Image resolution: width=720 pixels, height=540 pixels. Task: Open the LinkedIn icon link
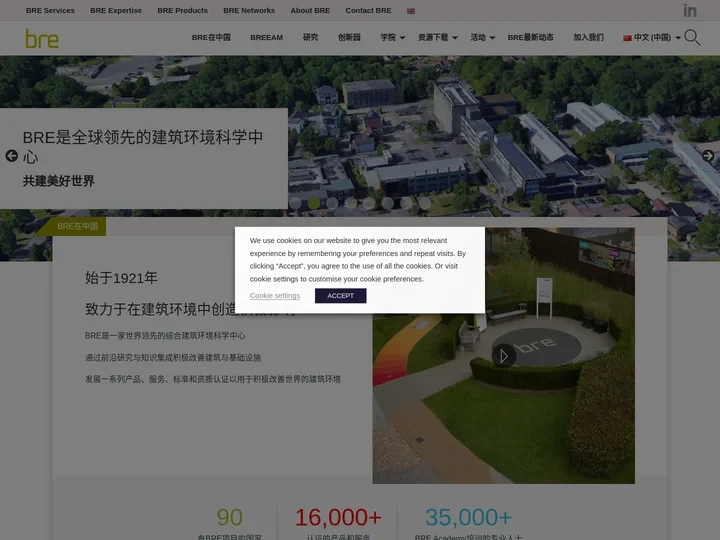point(690,10)
